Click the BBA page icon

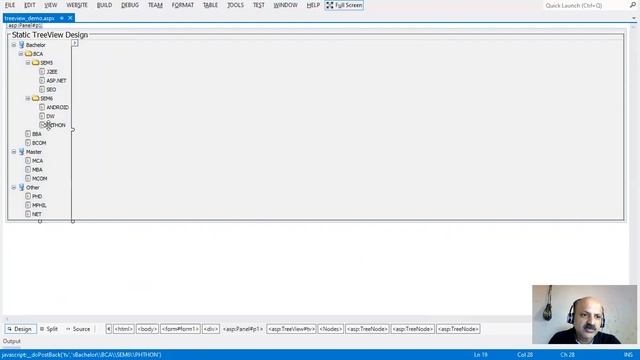point(28,134)
